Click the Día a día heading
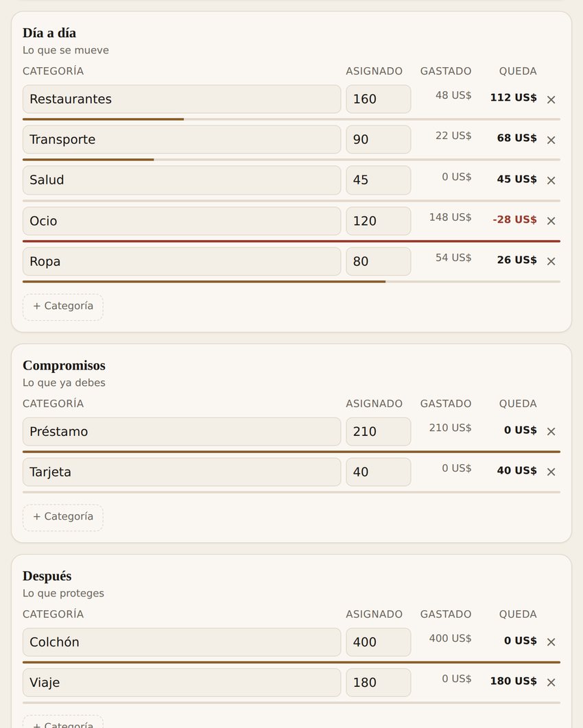 point(49,33)
